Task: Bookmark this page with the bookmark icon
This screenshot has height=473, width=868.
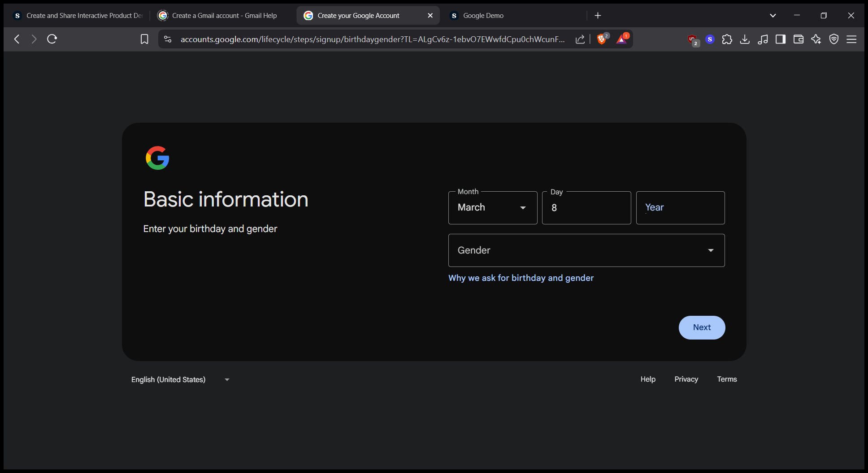Action: (x=144, y=39)
